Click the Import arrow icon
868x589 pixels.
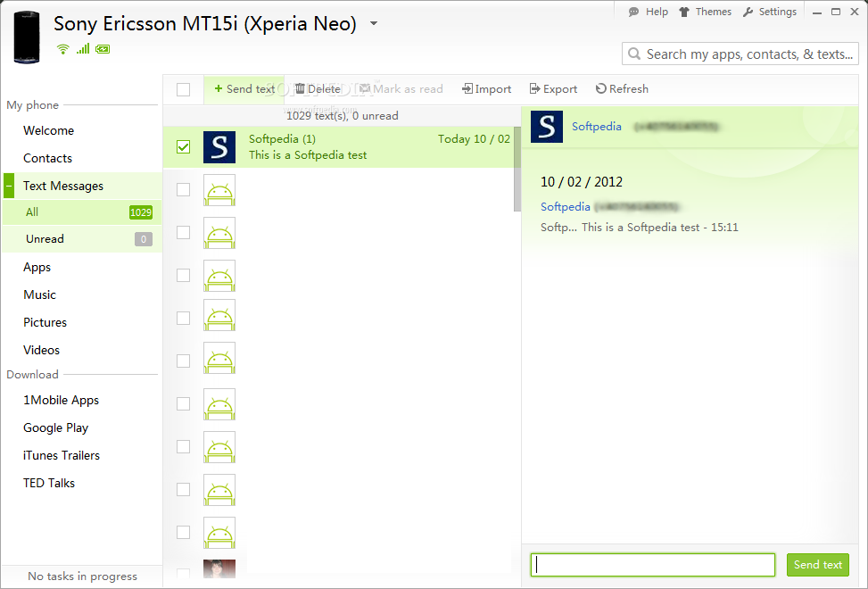467,88
